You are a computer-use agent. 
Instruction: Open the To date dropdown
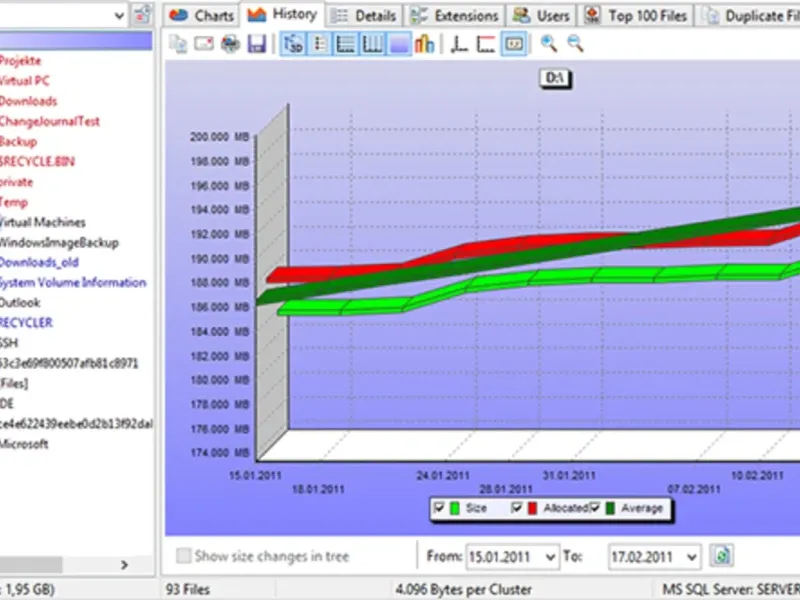pyautogui.click(x=691, y=557)
